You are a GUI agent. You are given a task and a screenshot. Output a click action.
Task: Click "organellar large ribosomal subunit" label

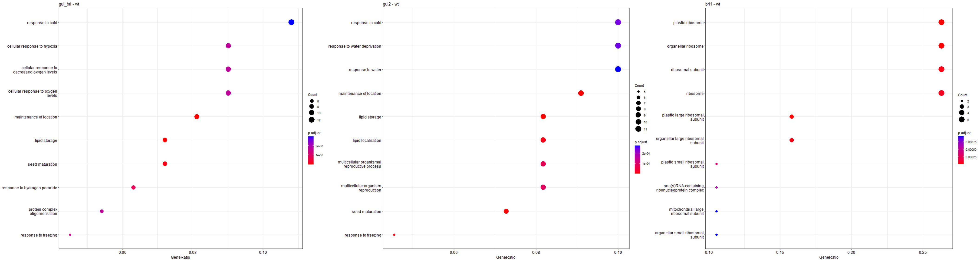click(x=680, y=141)
